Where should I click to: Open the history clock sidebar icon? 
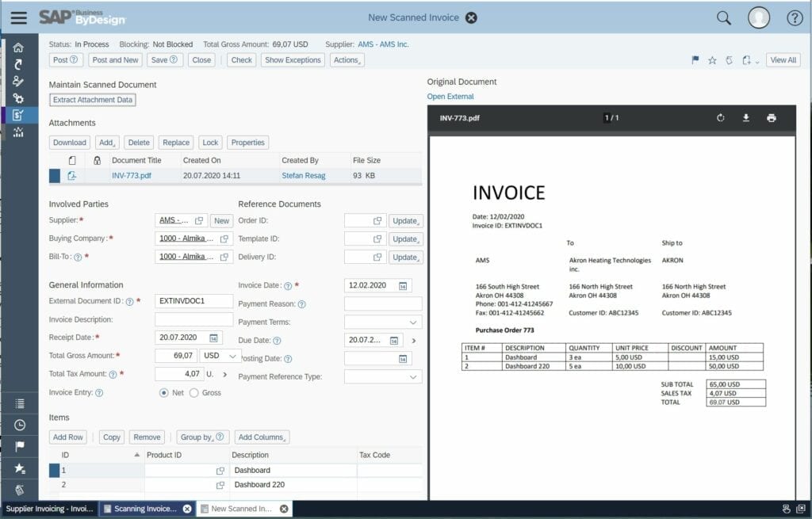[x=20, y=425]
